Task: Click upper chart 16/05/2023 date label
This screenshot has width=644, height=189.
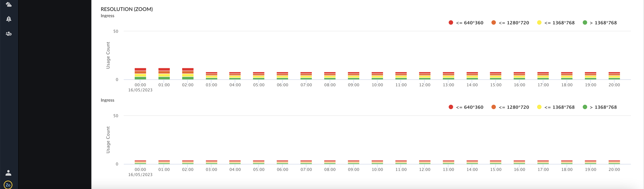Action: pyautogui.click(x=140, y=90)
